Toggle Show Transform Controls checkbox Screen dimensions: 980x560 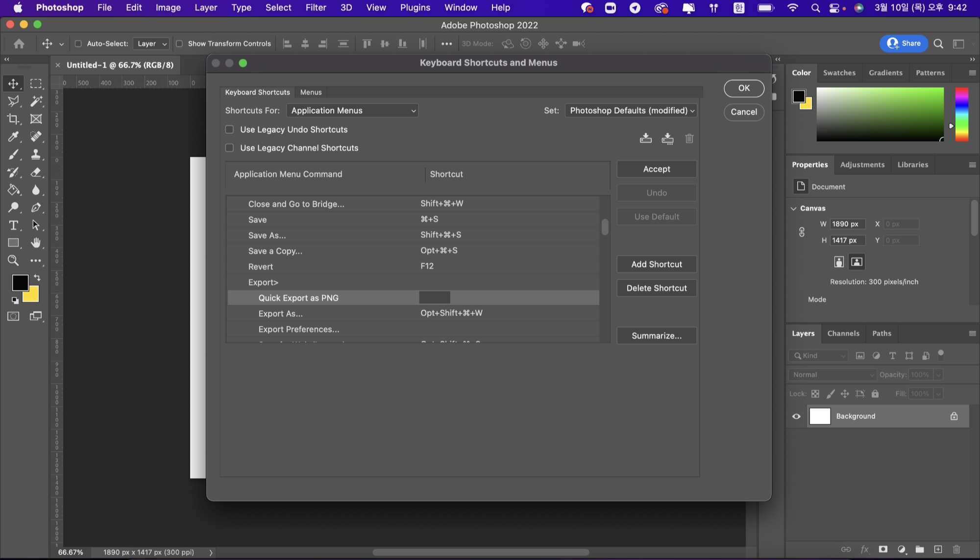[179, 44]
